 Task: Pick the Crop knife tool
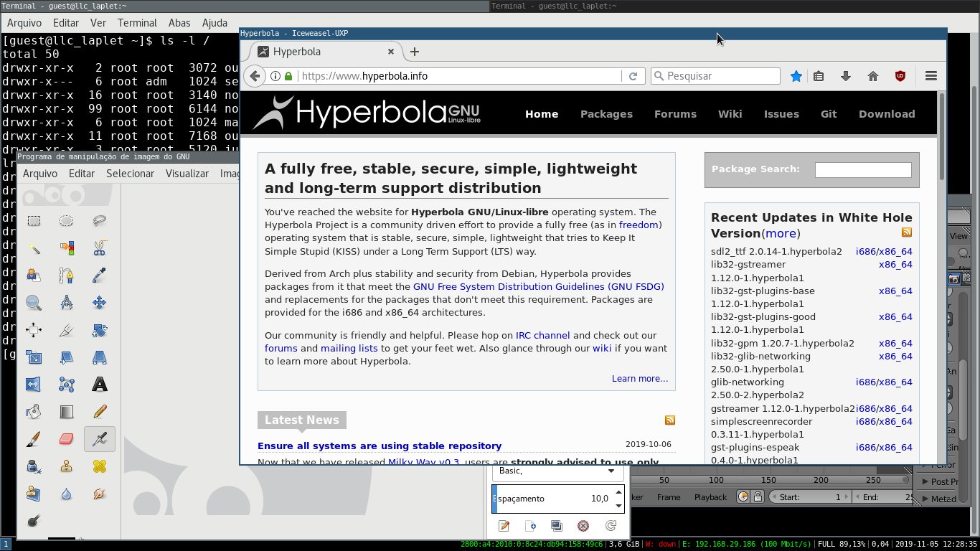[x=67, y=330]
